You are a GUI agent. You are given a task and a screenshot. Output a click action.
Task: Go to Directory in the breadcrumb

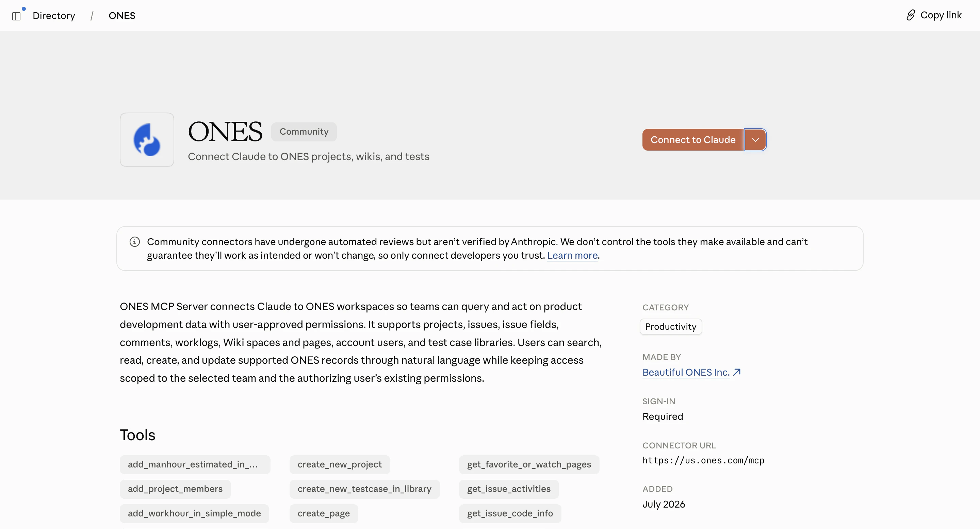(54, 16)
